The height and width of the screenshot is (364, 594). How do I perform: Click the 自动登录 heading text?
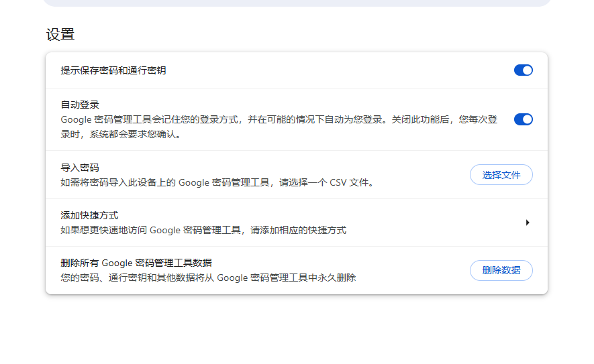click(x=80, y=105)
